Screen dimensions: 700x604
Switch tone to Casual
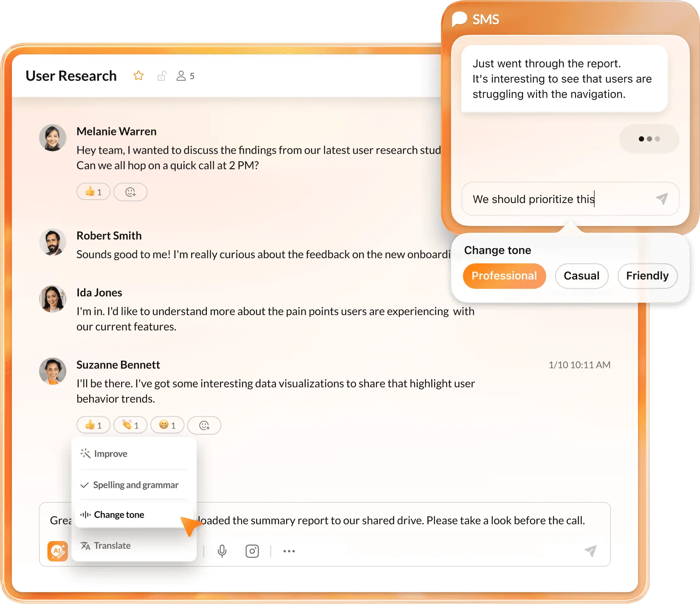click(581, 276)
